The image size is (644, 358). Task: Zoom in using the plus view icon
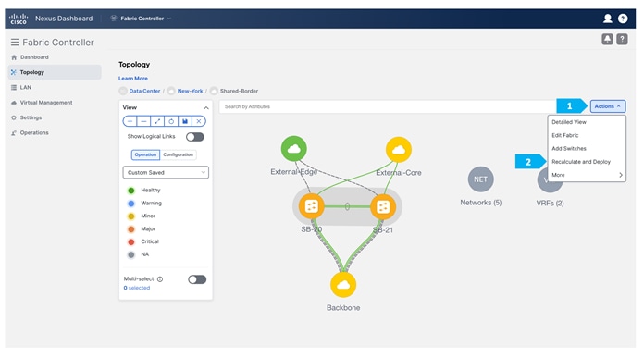[130, 121]
